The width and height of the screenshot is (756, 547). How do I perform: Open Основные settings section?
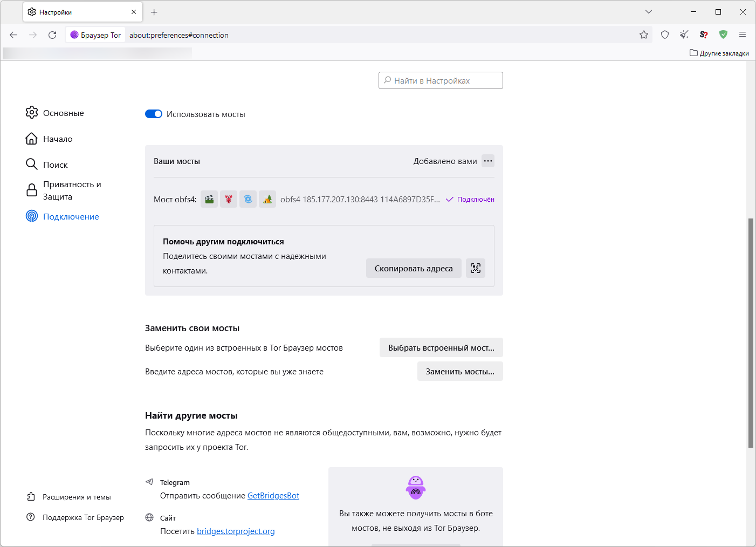click(x=55, y=113)
